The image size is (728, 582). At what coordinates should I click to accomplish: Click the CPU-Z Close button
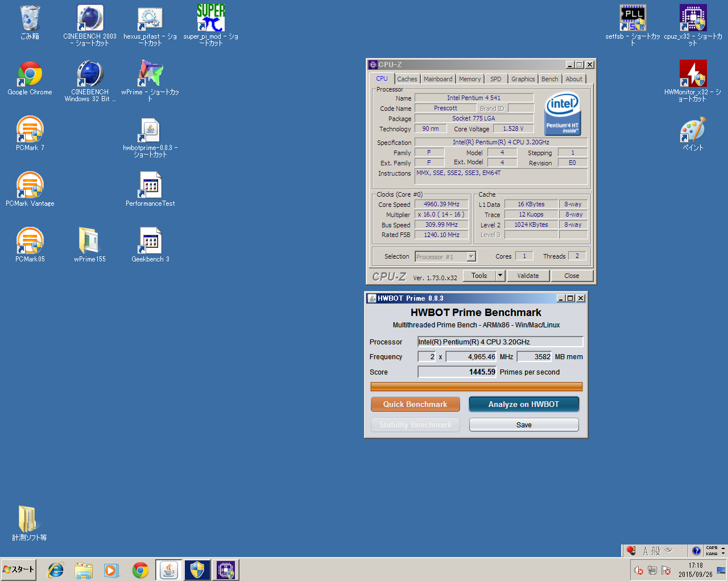(x=572, y=276)
